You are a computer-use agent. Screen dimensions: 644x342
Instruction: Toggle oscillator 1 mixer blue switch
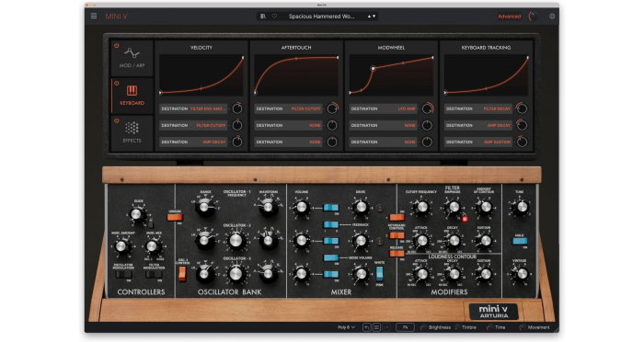331,208
